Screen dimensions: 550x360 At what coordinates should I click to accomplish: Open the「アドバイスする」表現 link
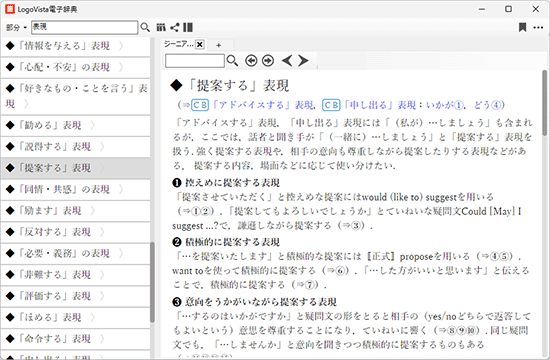[263, 105]
